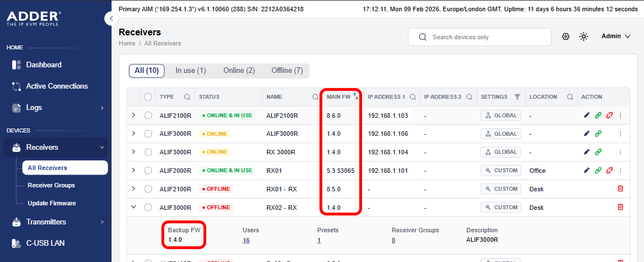The image size is (644, 262).
Task: Click the Logs sidebar icon
Action: pyautogui.click(x=16, y=108)
